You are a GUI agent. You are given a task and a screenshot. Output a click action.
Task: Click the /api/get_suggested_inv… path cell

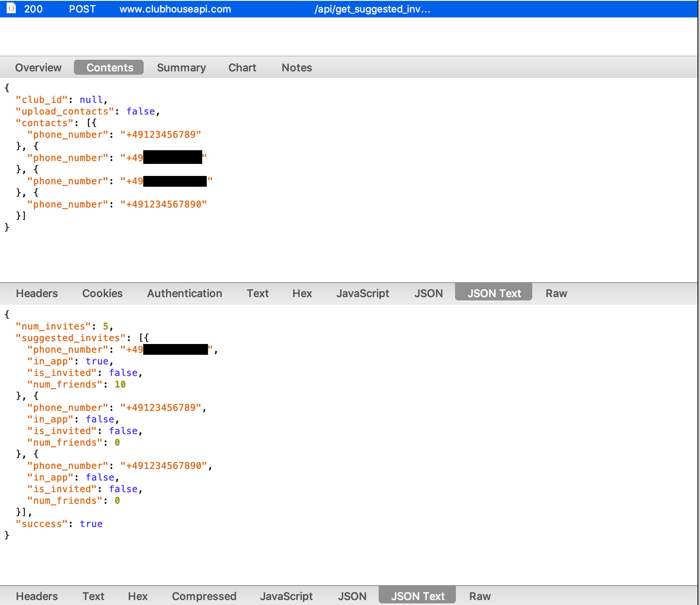coord(372,9)
